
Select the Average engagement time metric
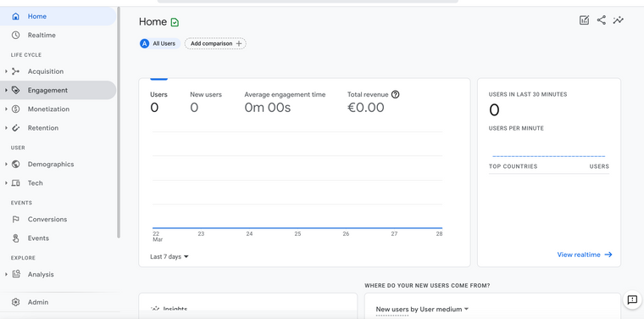click(x=285, y=102)
